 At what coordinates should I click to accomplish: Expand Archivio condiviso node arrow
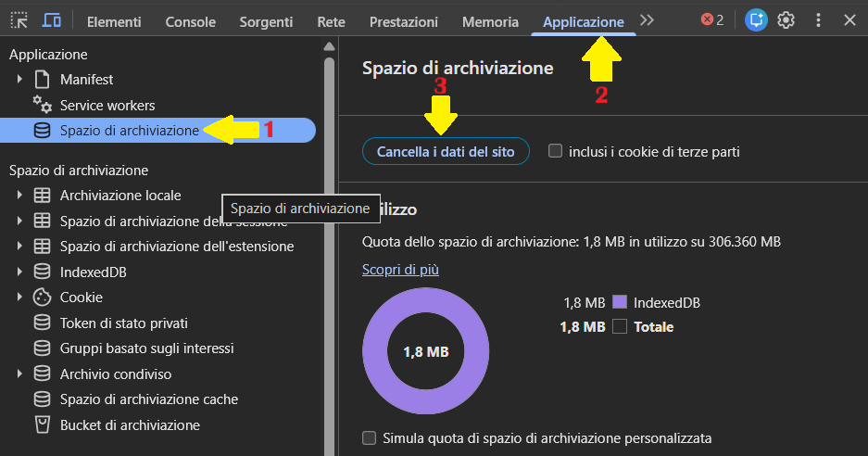pyautogui.click(x=20, y=374)
